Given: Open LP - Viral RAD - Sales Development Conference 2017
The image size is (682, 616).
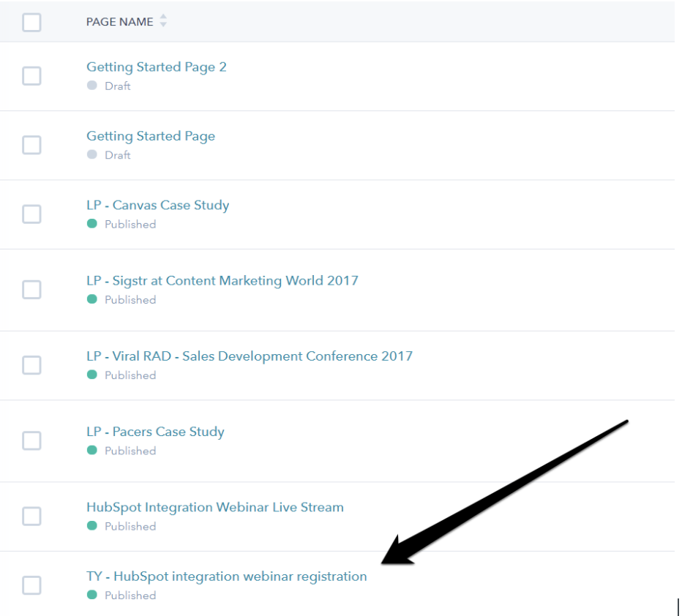Looking at the screenshot, I should [250, 356].
